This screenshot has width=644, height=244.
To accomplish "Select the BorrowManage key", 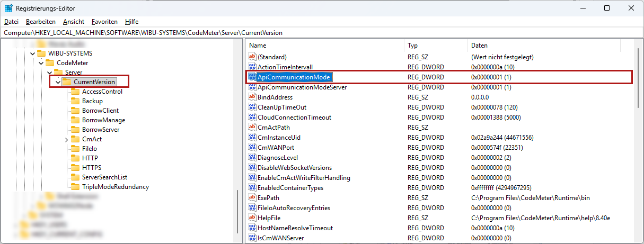I will click(103, 120).
